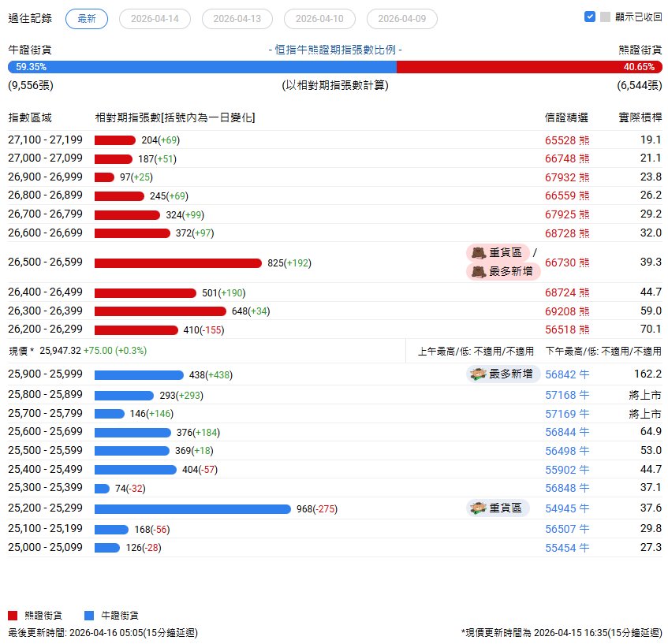
Task: Click the blue bar for 25,900 - 25,999
Action: [x=139, y=375]
